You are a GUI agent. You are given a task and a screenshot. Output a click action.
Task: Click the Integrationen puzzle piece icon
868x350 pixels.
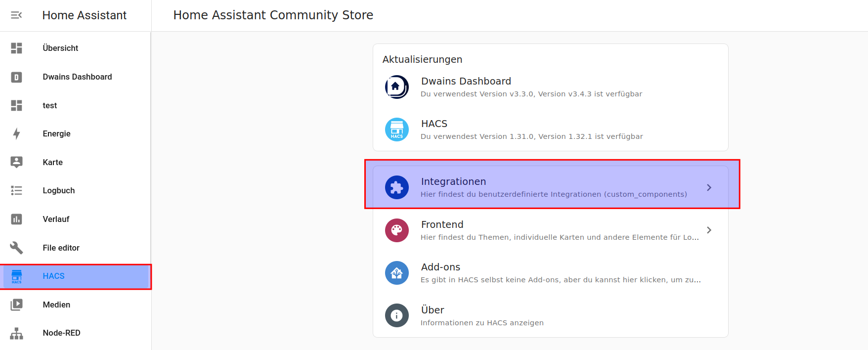(x=396, y=188)
